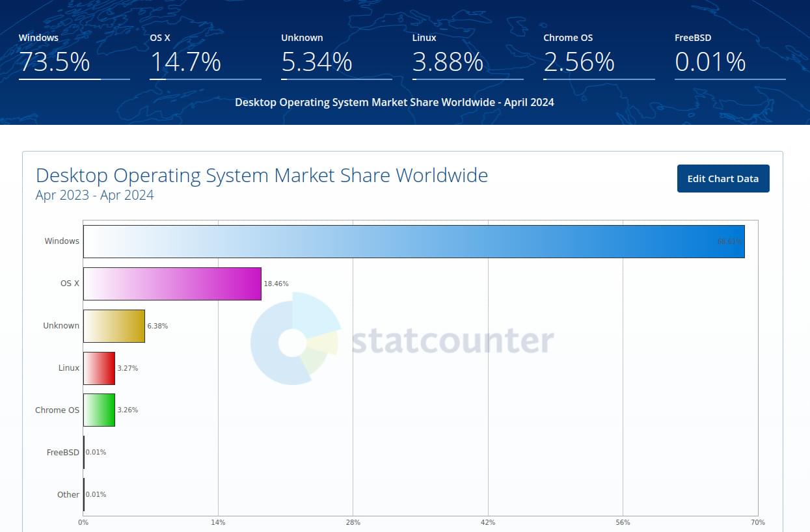The image size is (810, 532).
Task: Click the 3.88% Linux header figure
Action: coord(448,62)
